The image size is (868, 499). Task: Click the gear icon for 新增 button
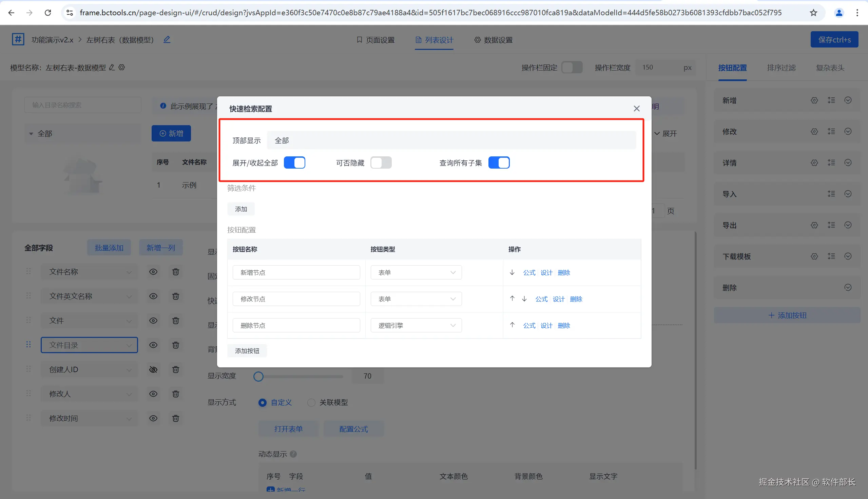click(x=814, y=100)
